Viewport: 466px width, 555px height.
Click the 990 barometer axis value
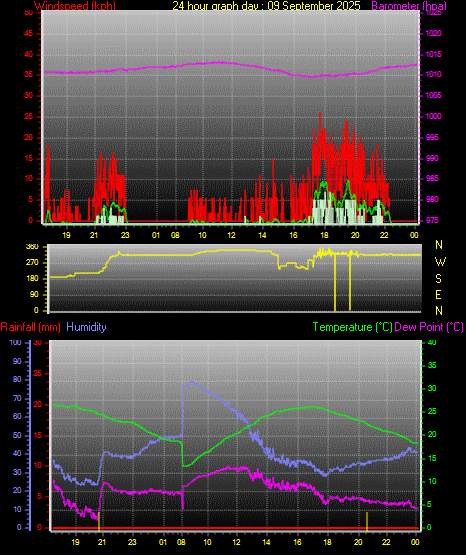click(x=432, y=158)
